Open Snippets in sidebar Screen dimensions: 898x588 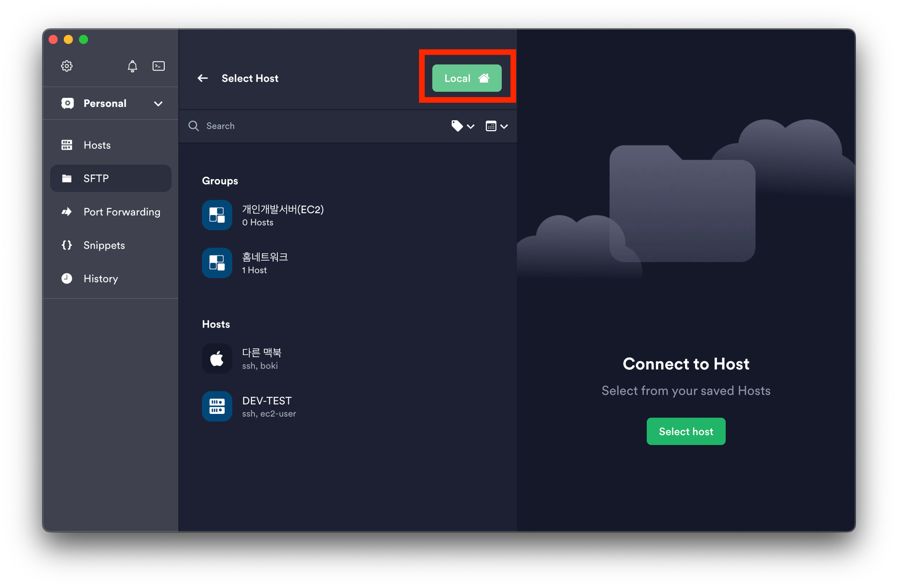(104, 245)
